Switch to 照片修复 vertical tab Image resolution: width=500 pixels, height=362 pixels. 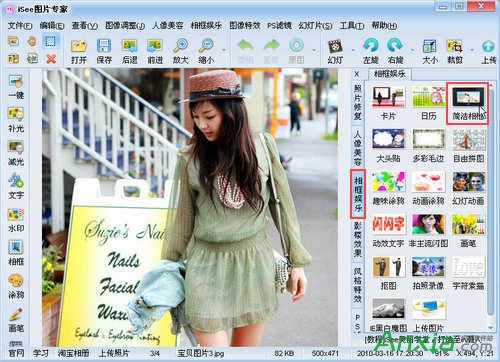358,102
